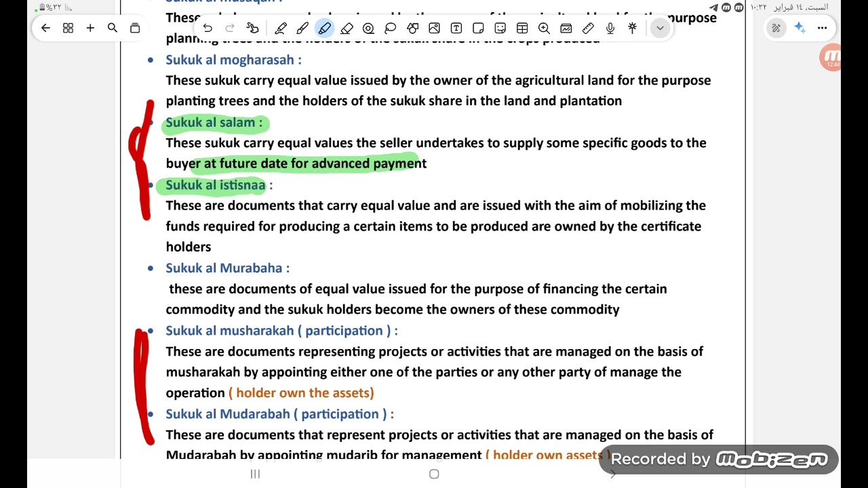This screenshot has width=868, height=488.
Task: Activate the laser pointer sparkle tool
Action: coord(632,28)
